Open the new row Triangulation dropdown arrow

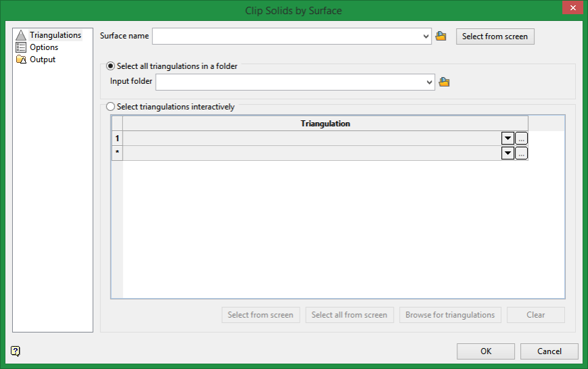pyautogui.click(x=507, y=153)
